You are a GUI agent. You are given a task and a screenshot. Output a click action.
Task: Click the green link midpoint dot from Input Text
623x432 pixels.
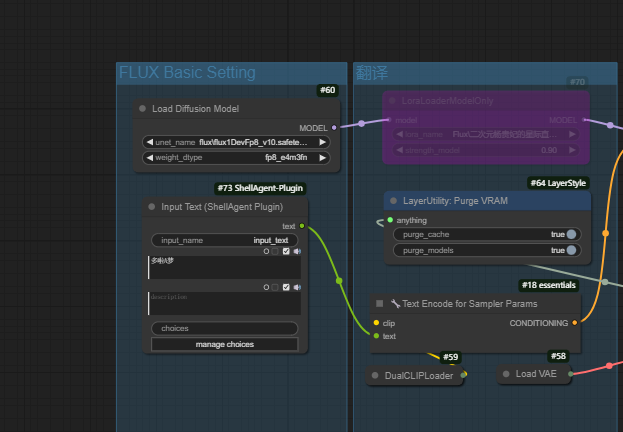[339, 281]
